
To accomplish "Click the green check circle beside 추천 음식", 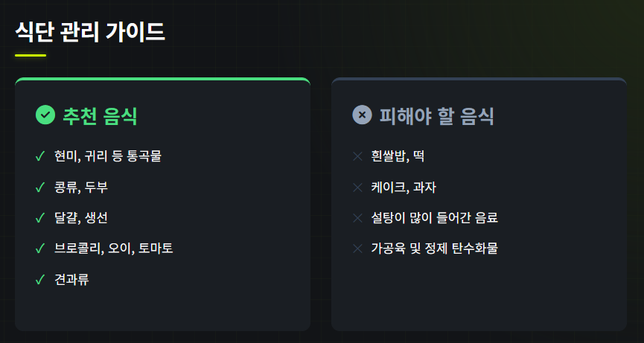I will coord(45,115).
